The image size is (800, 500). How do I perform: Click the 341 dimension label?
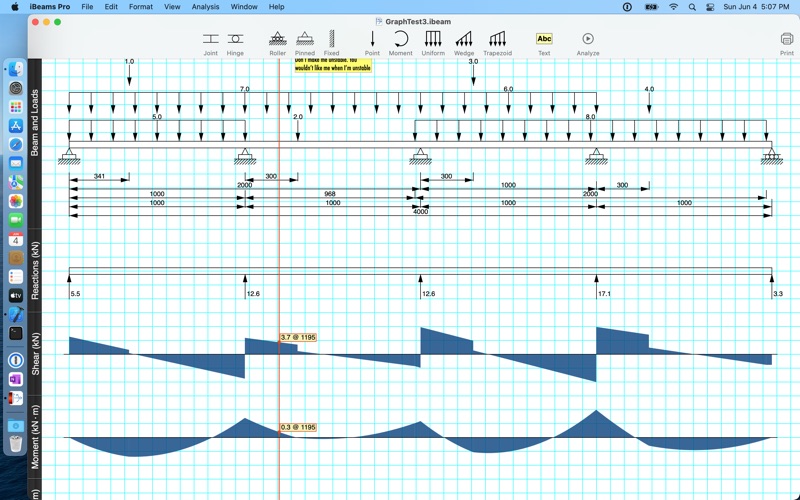pyautogui.click(x=99, y=176)
